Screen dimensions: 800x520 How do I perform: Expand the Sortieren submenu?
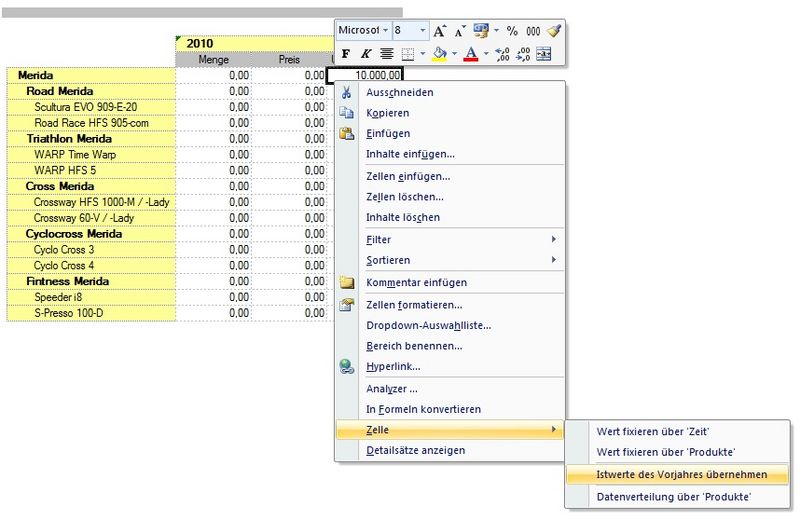450,260
